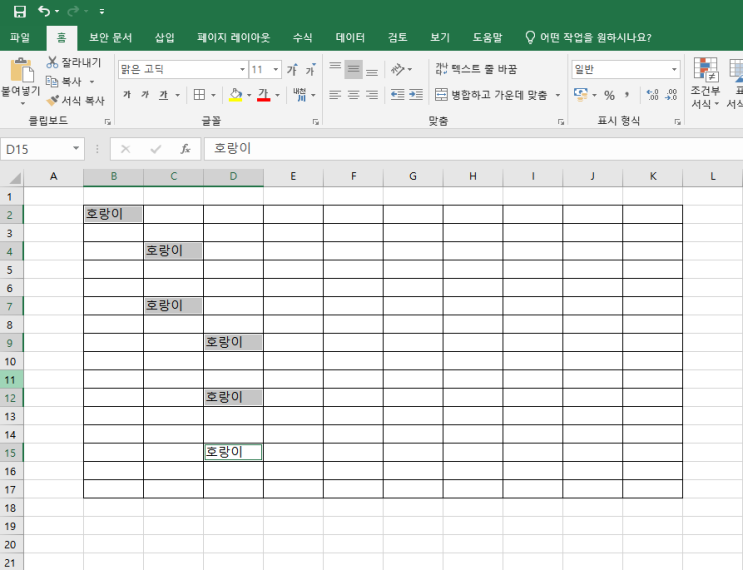This screenshot has width=743, height=570.
Task: Click the Redo arrow icon
Action: point(74,11)
